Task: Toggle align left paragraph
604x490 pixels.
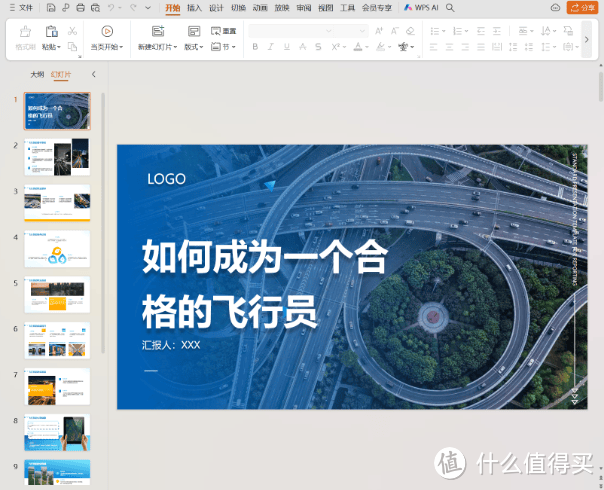Action: (x=433, y=47)
